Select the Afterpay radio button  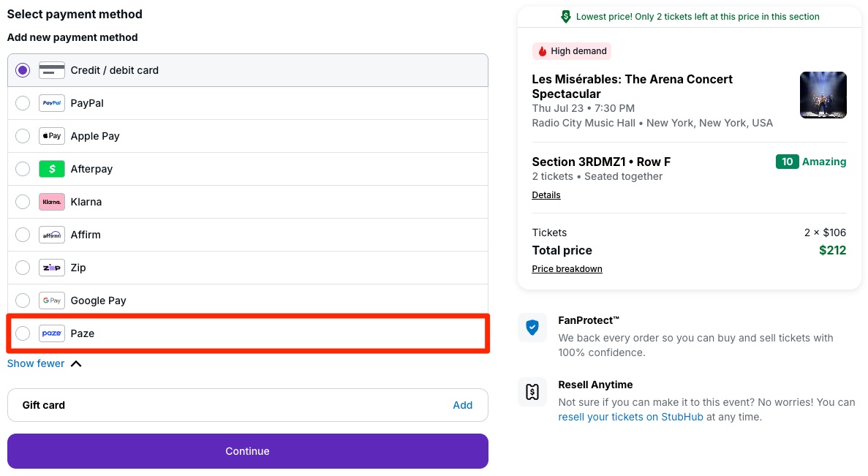click(x=23, y=169)
